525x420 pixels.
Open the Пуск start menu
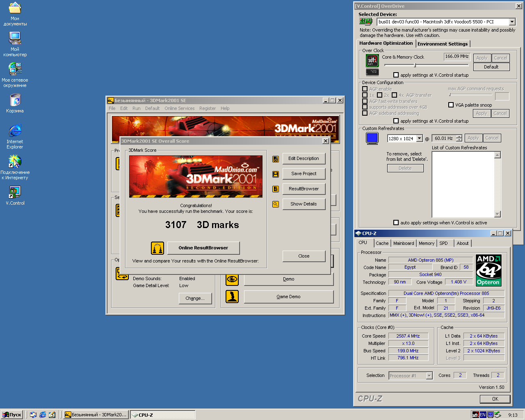[x=12, y=415]
